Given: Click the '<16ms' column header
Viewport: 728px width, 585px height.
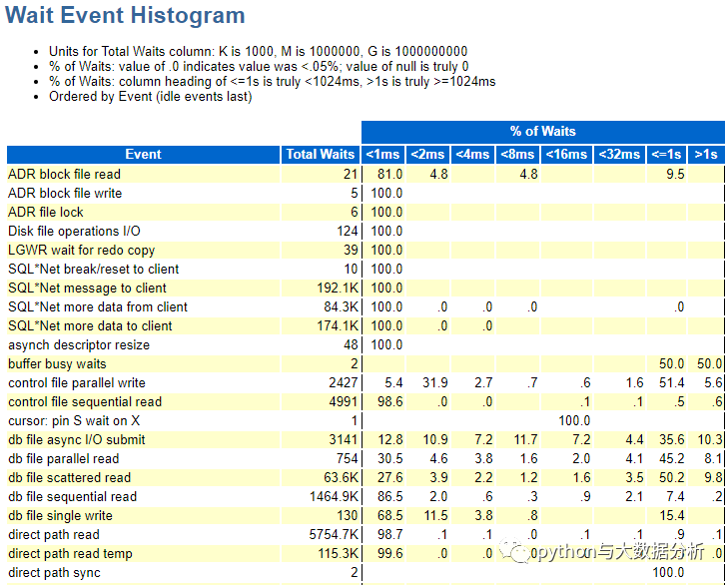Looking at the screenshot, I should coord(565,154).
